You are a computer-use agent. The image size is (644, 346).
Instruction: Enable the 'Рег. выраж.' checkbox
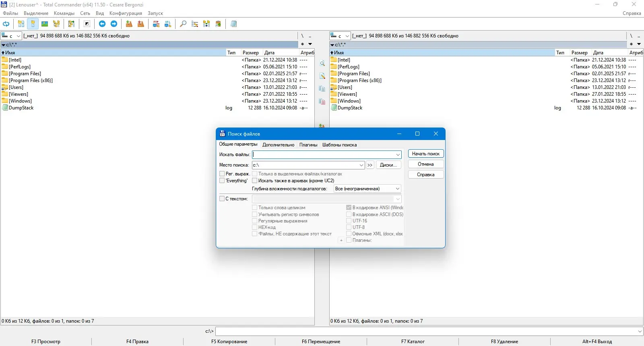(222, 174)
